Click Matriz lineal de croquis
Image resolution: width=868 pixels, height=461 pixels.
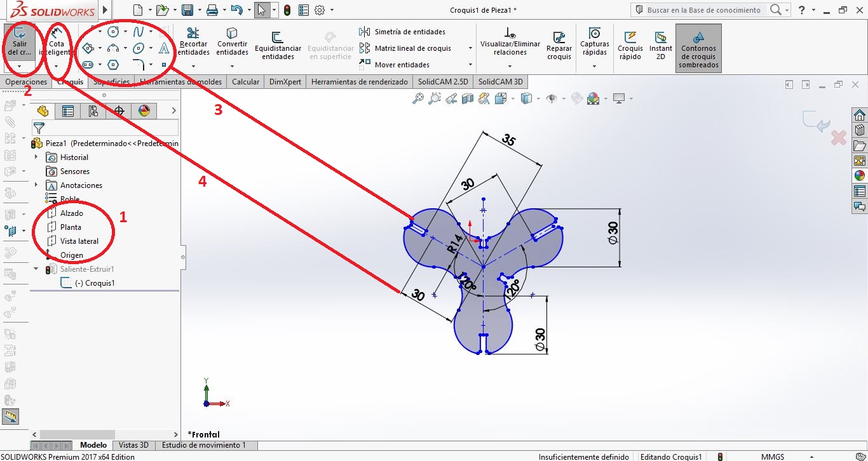(405, 48)
